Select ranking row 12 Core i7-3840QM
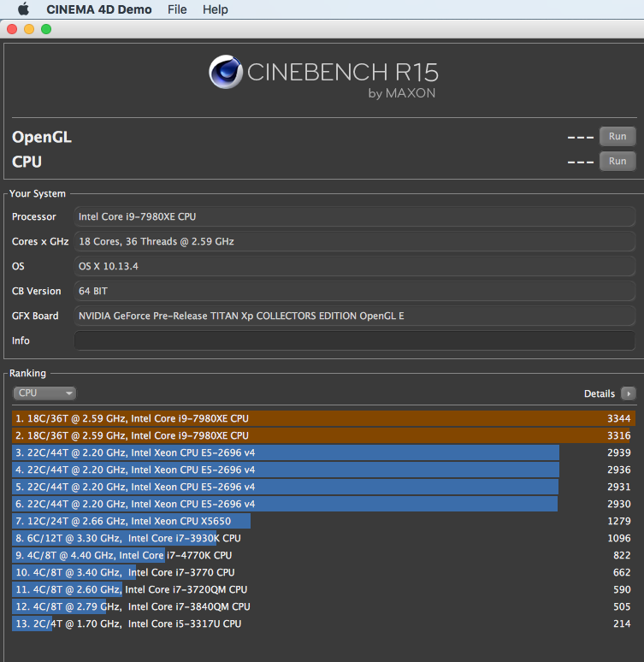644x662 pixels. pos(323,606)
